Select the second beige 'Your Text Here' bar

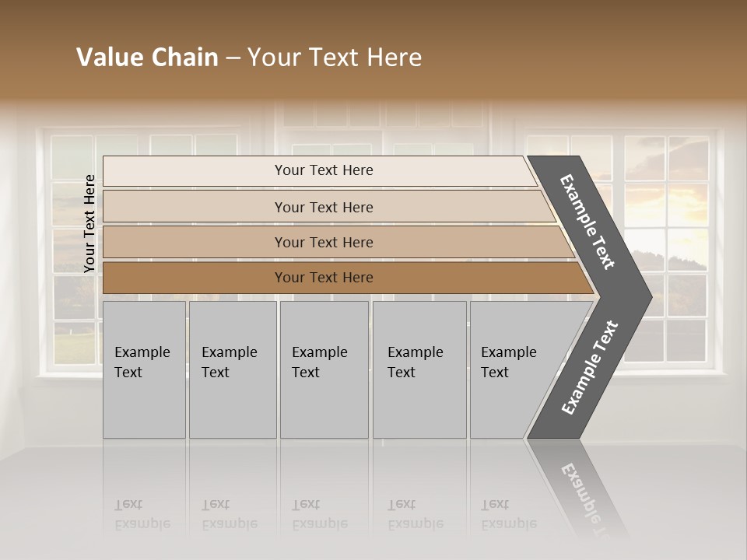pos(328,206)
